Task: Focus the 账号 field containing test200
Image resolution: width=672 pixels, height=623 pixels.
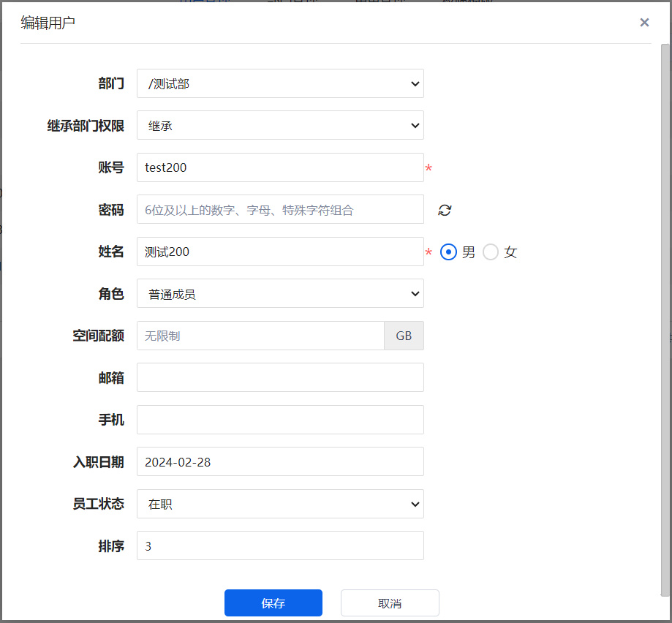Action: [x=280, y=167]
